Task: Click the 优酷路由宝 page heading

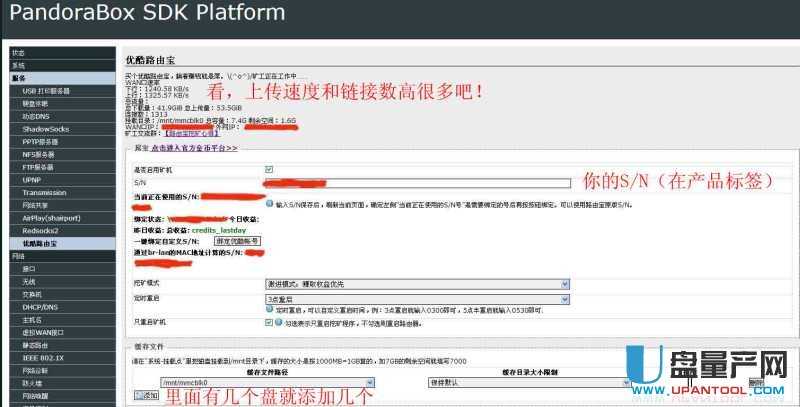Action: coord(151,60)
